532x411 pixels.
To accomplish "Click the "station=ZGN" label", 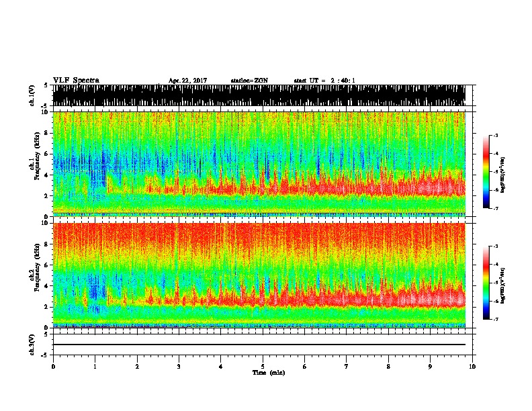I will [249, 81].
